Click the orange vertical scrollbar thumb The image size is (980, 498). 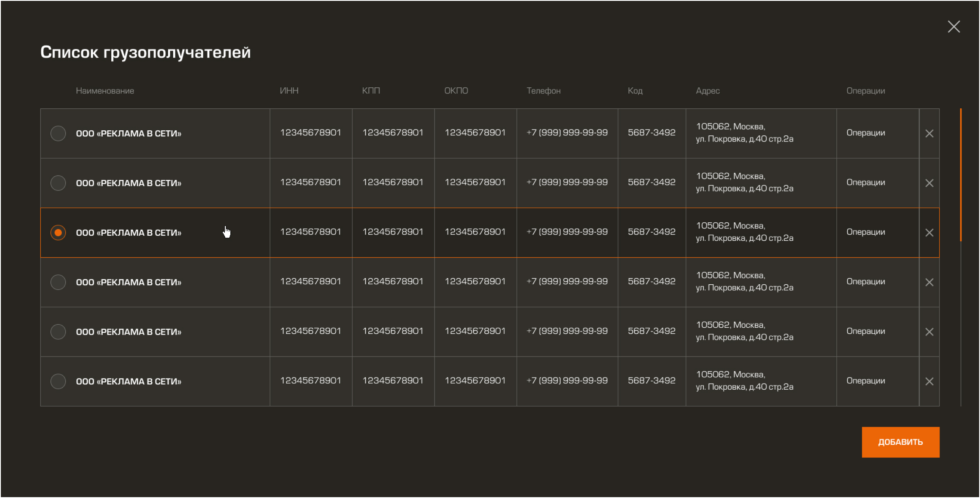coord(960,174)
